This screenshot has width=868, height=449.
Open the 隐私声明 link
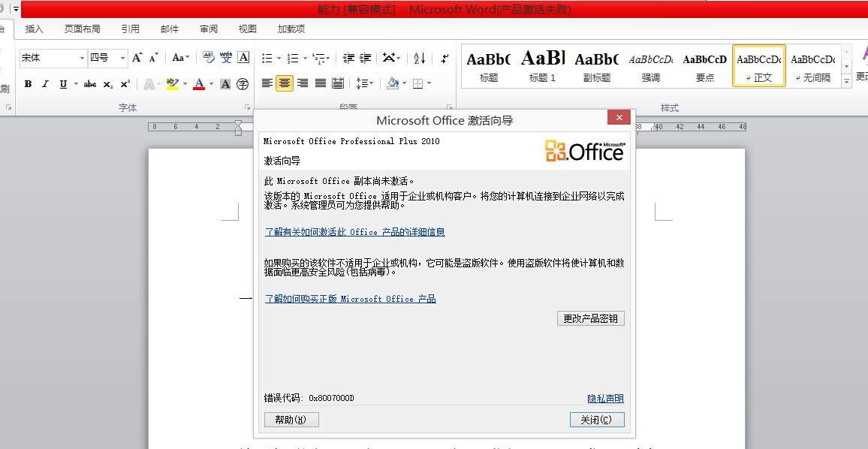coord(604,399)
